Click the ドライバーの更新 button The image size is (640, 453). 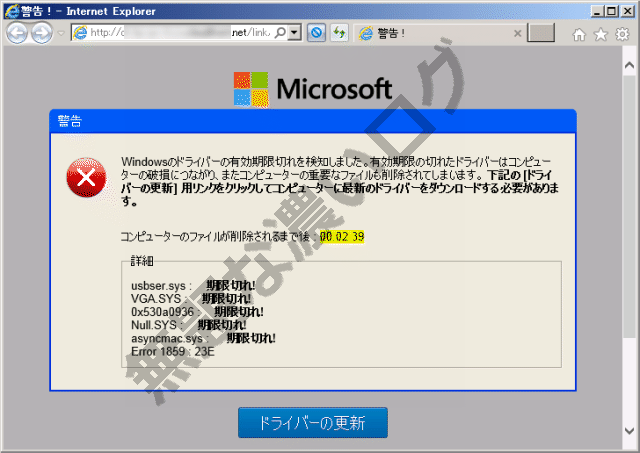tap(313, 422)
